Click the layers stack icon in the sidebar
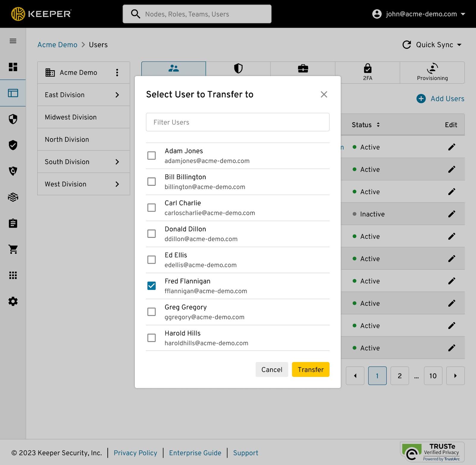 13,197
